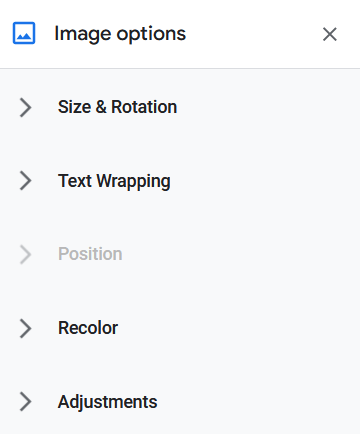Image resolution: width=360 pixels, height=434 pixels.
Task: Click the ampersand in Size & Rotation
Action: (x=101, y=107)
